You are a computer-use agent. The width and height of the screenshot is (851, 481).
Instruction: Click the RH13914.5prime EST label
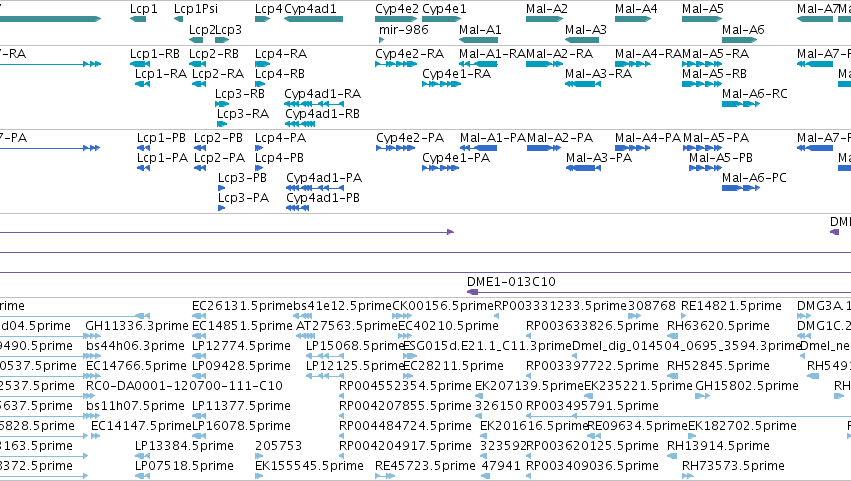(718, 446)
